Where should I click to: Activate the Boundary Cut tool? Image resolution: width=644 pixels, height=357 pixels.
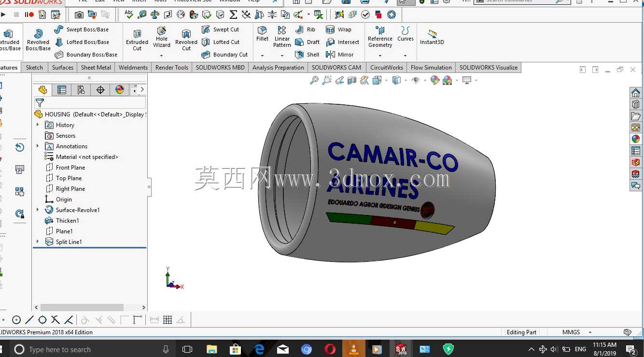tap(224, 55)
